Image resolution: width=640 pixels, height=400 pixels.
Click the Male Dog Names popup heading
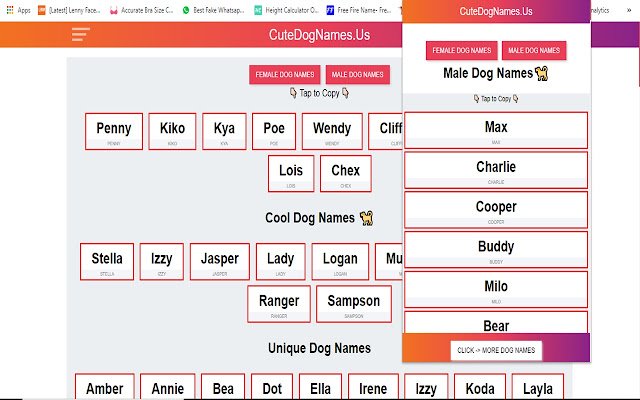coord(488,73)
